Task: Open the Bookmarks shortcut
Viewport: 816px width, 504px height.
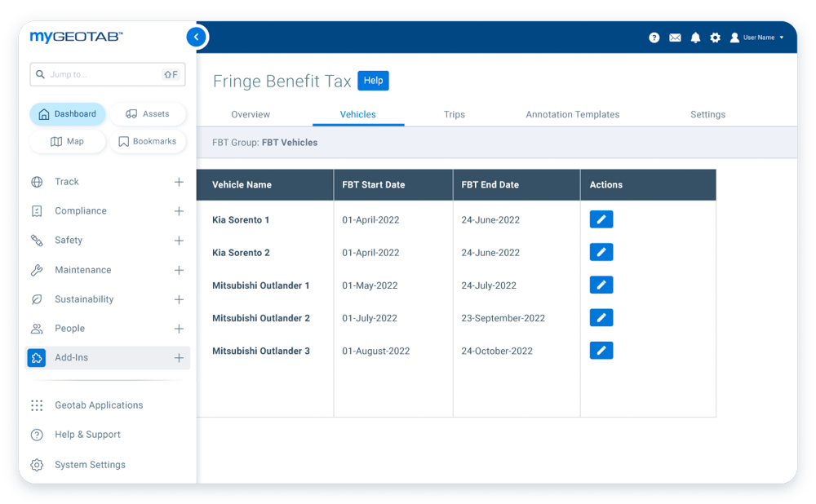Action: click(148, 141)
